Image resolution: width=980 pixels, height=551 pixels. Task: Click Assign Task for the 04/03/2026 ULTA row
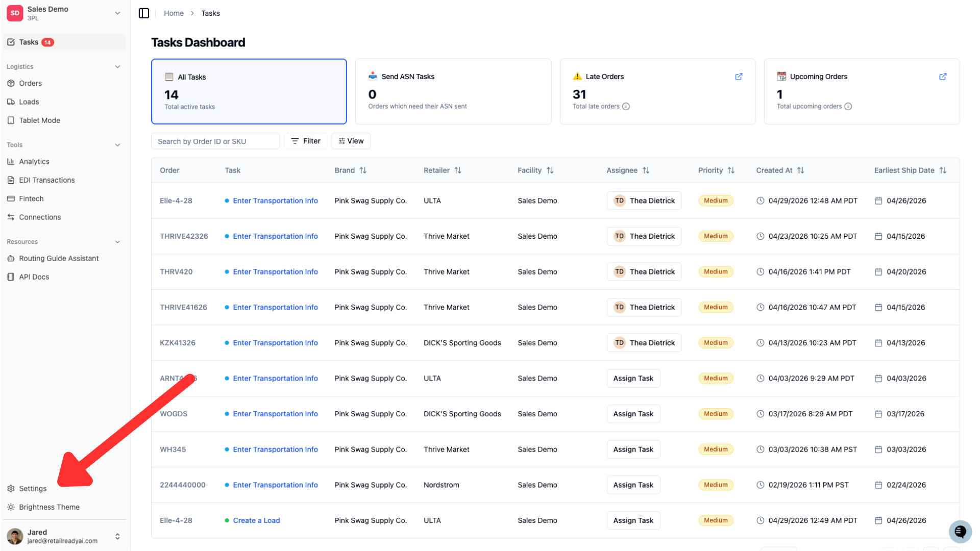pyautogui.click(x=633, y=379)
